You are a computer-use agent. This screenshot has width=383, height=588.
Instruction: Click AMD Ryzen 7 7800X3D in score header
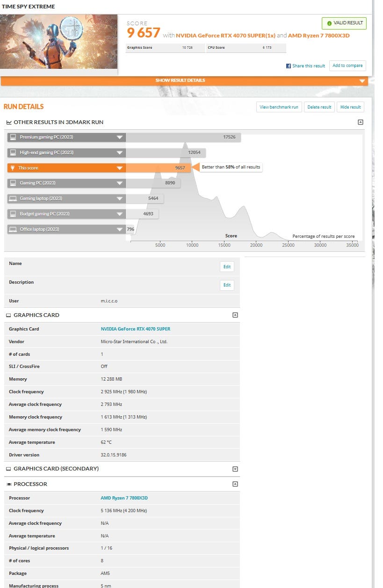tap(319, 36)
